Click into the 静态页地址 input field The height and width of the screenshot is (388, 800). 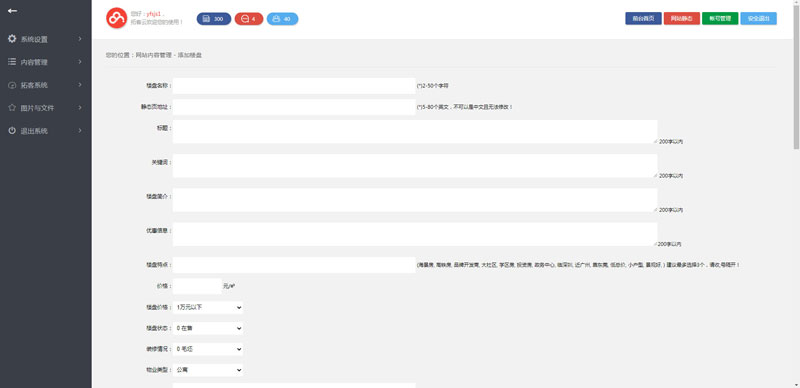tap(294, 107)
